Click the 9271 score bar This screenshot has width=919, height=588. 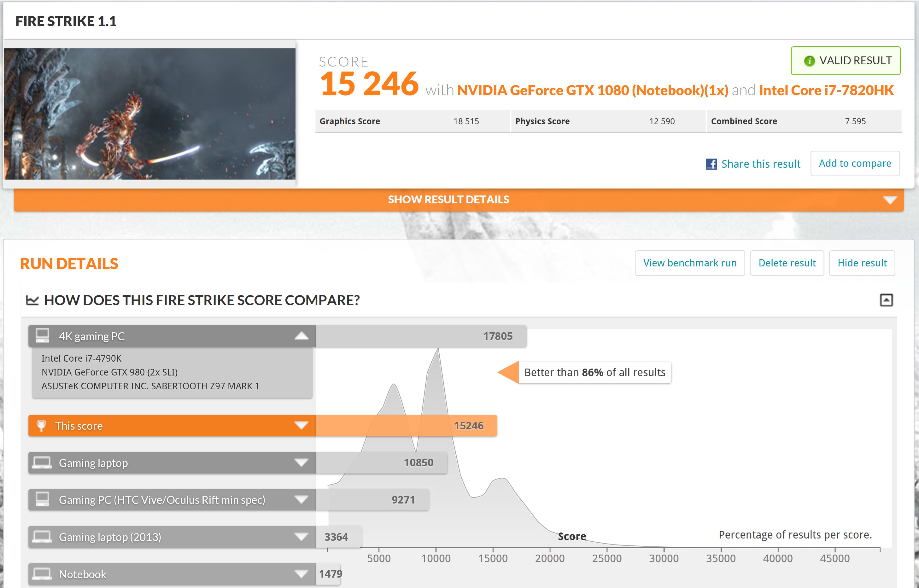[372, 499]
